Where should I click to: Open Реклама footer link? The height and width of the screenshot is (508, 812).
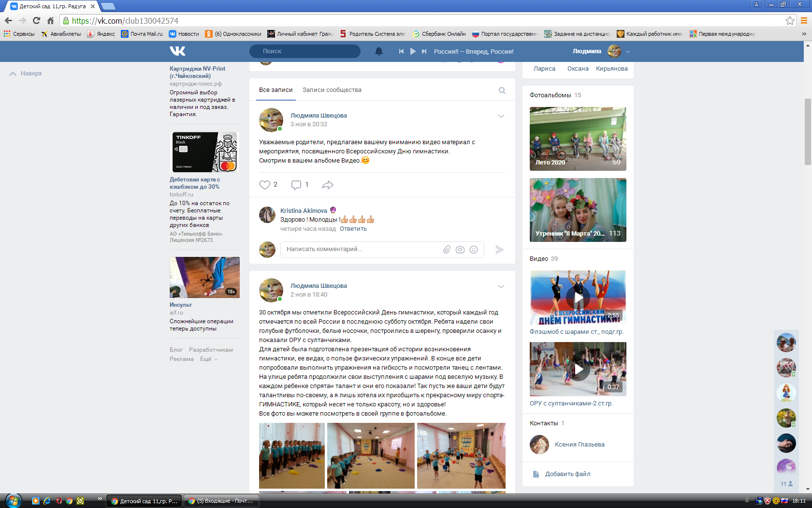(x=182, y=359)
